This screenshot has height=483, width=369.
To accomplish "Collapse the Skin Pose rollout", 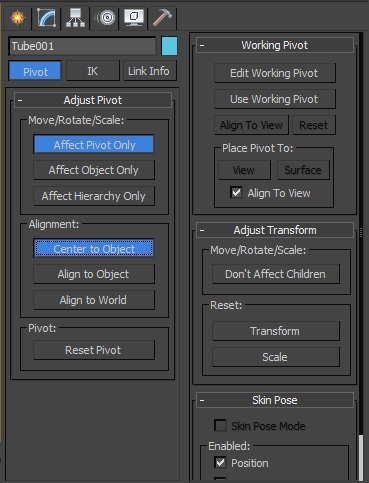I will point(275,400).
